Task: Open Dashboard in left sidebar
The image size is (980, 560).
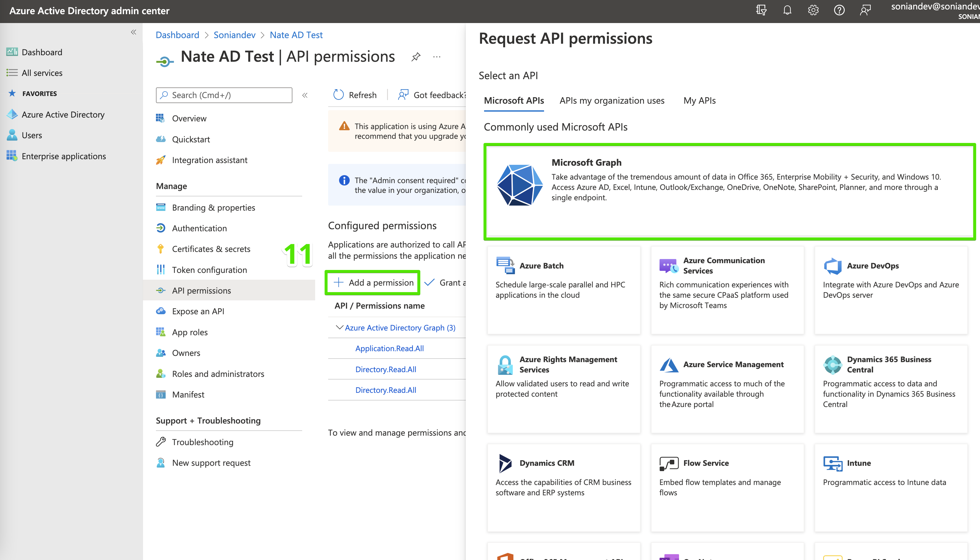Action: click(x=42, y=52)
